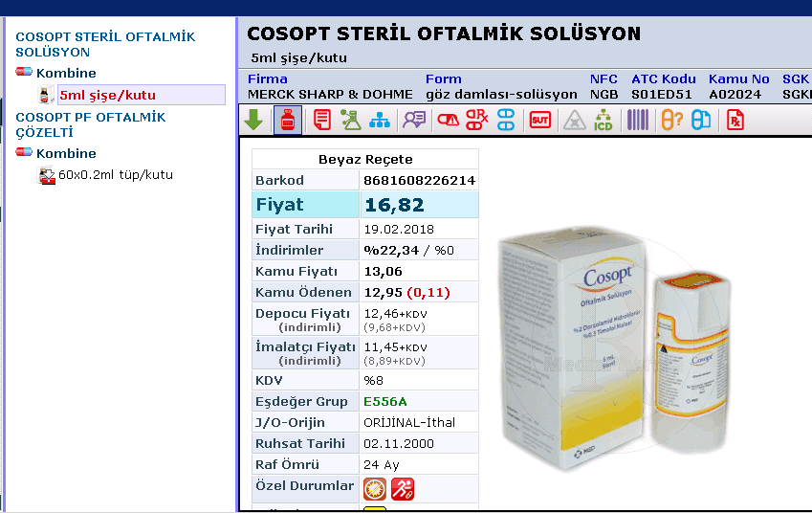Click the İndirimler value %22,34 / %0
The image size is (812, 513).
(x=408, y=251)
